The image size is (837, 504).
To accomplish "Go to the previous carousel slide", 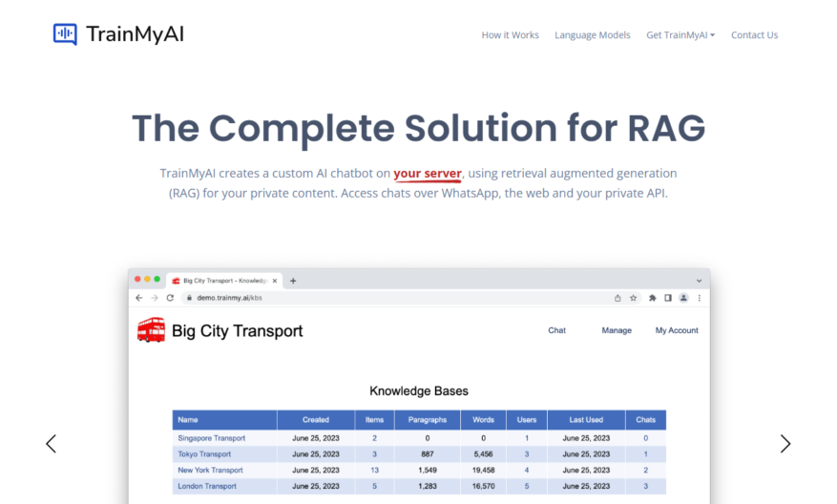I will (52, 444).
